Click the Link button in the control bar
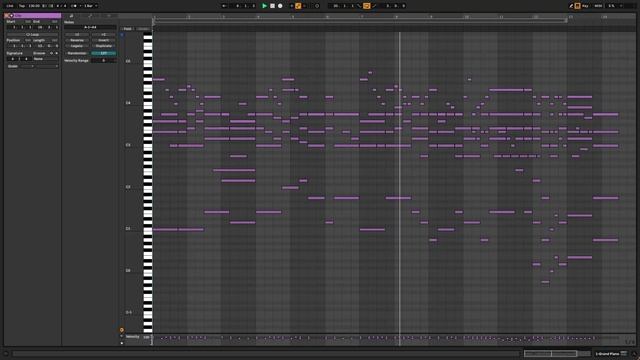640x360 pixels. (x=10, y=6)
